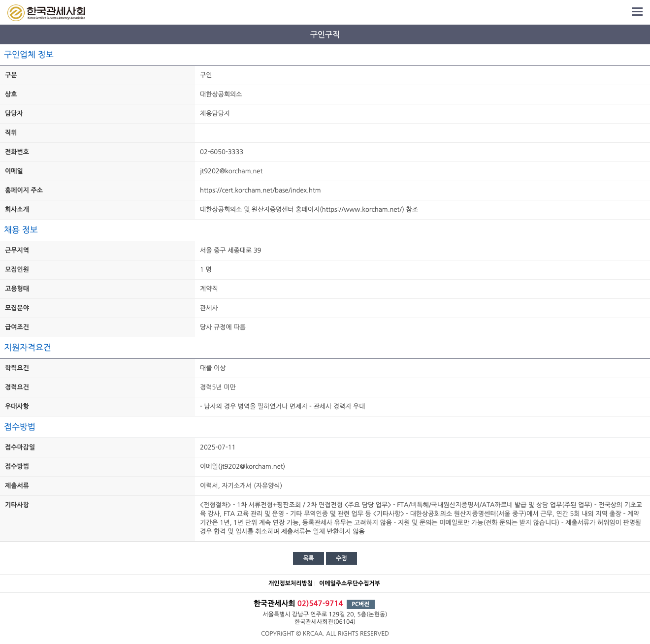Viewport: 650px width, 644px height.
Task: Click the 학력요건 row label
Action: pos(17,368)
